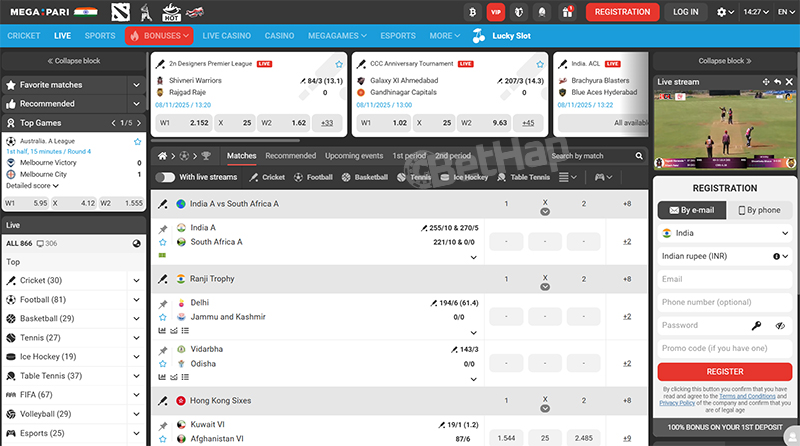Open the India country dropdown
This screenshot has width=800, height=446.
pyautogui.click(x=724, y=233)
